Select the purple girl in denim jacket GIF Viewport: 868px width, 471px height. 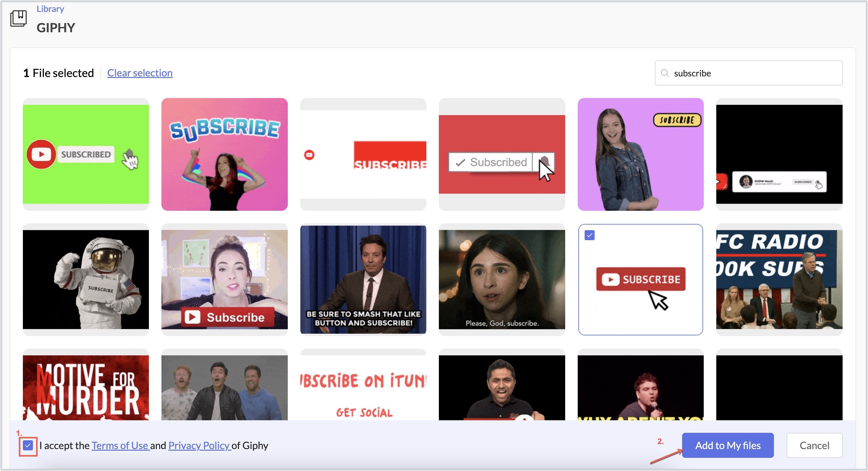(640, 154)
